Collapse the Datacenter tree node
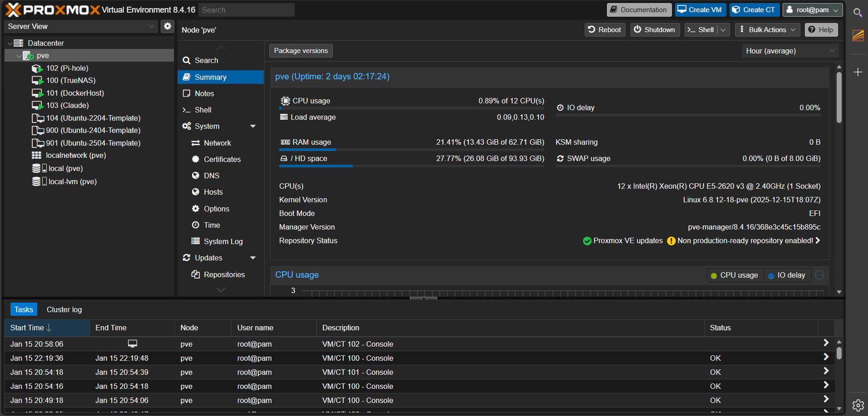 (10, 43)
